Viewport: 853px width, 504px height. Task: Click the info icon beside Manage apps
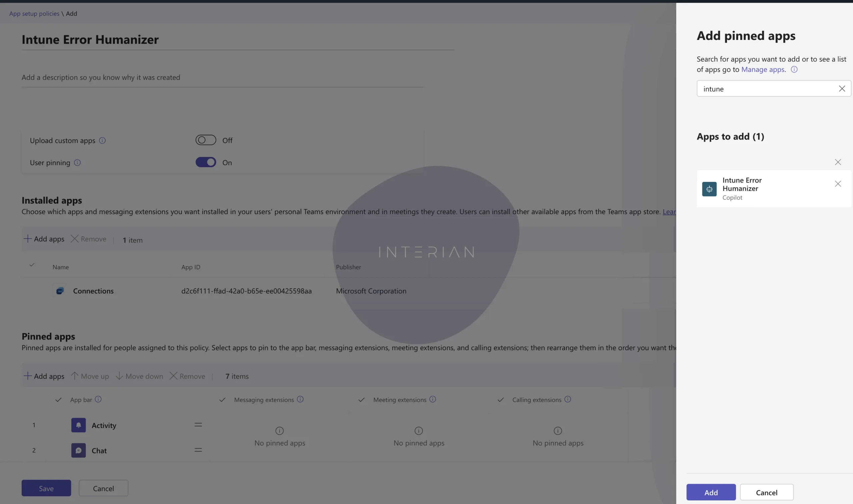[x=794, y=69]
